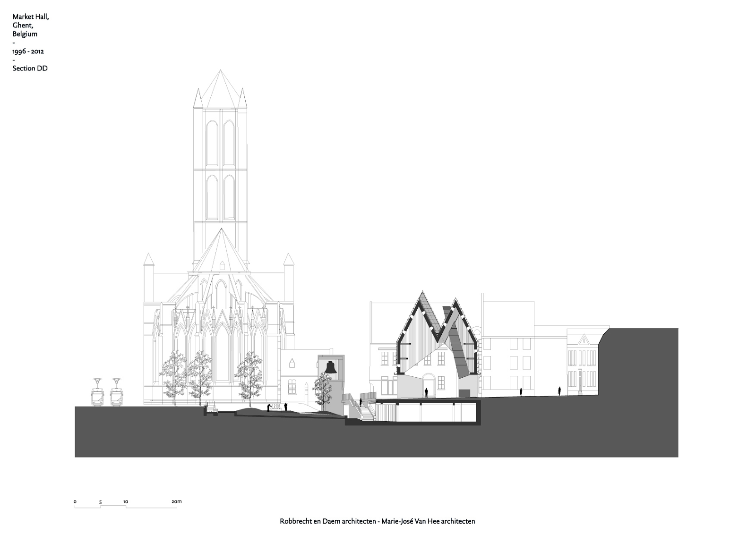Click the 'Belgium' text line
Image resolution: width=756 pixels, height=534 pixels.
click(x=25, y=34)
